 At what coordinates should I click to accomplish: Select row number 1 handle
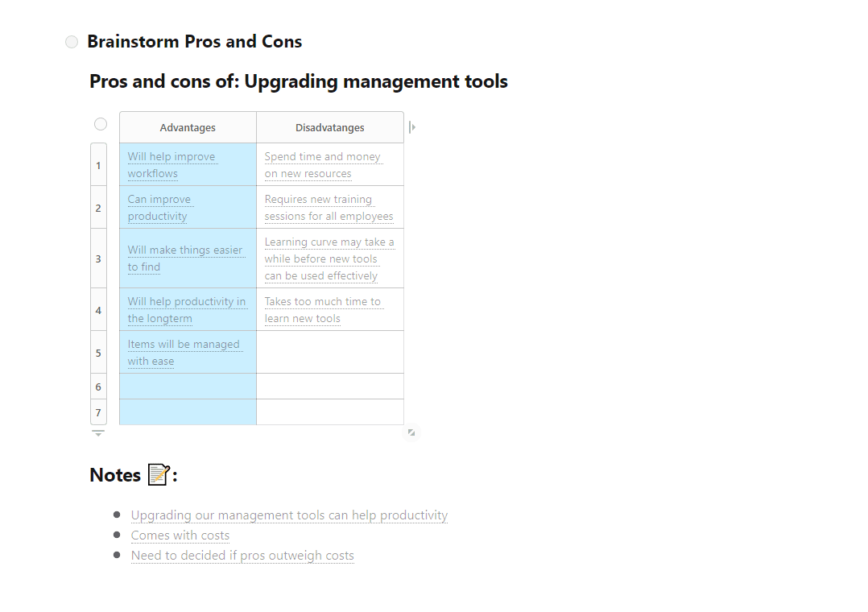point(98,165)
